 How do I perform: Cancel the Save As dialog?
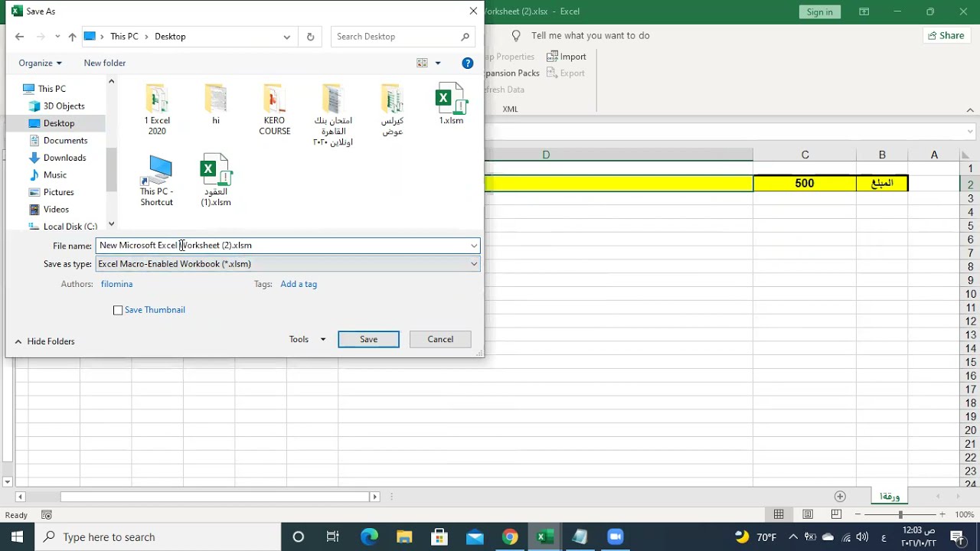click(x=440, y=339)
